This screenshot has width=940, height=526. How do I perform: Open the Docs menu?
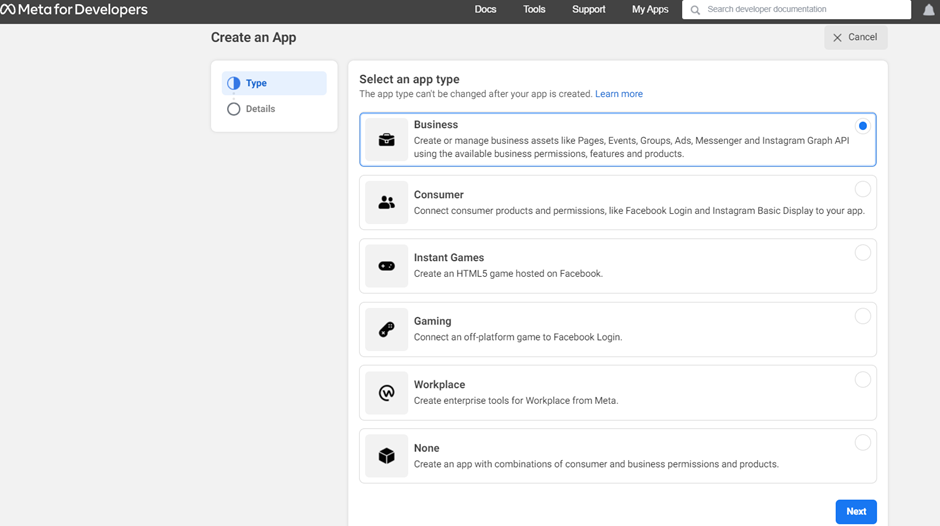tap(486, 10)
